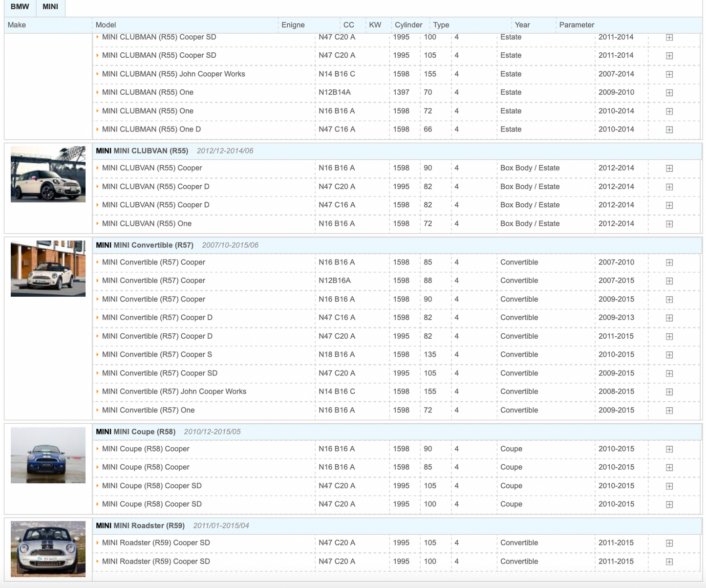The height and width of the screenshot is (588, 706).
Task: Expand parameters for Coupe Cooper 90 KW
Action: coord(669,449)
